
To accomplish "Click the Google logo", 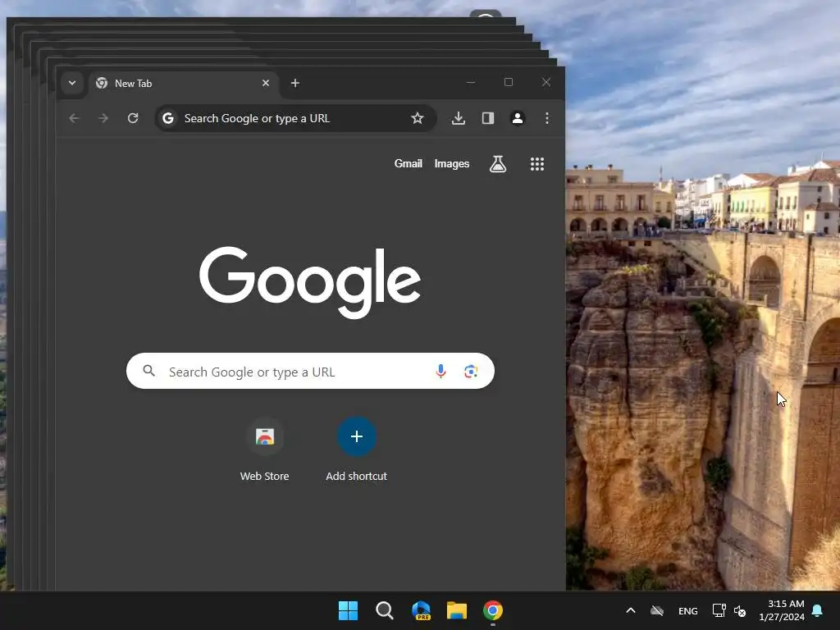I will (x=309, y=282).
